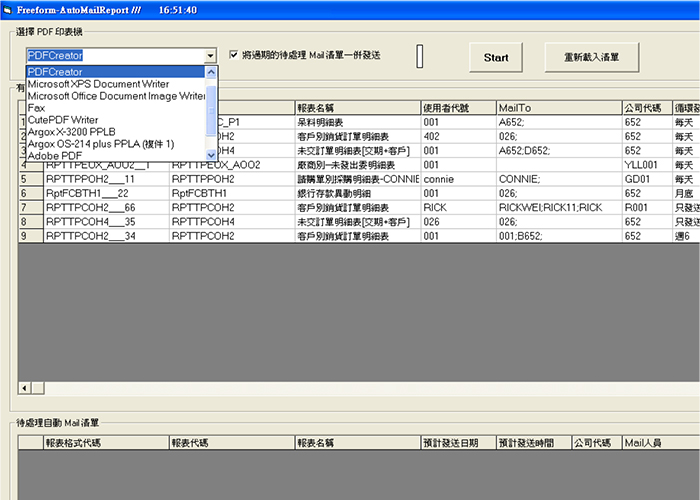Click cell RptFCBTH1___22

coord(106,193)
